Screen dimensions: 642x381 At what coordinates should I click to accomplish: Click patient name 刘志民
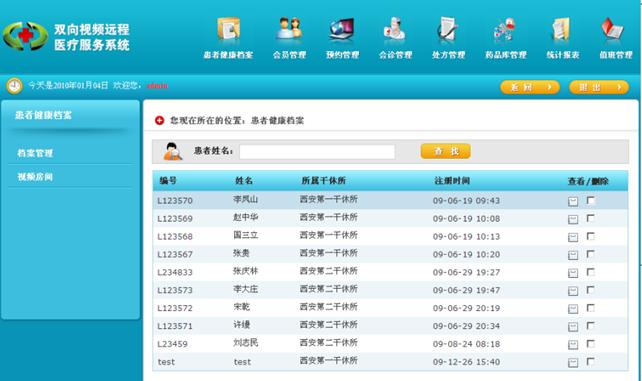[x=246, y=343]
